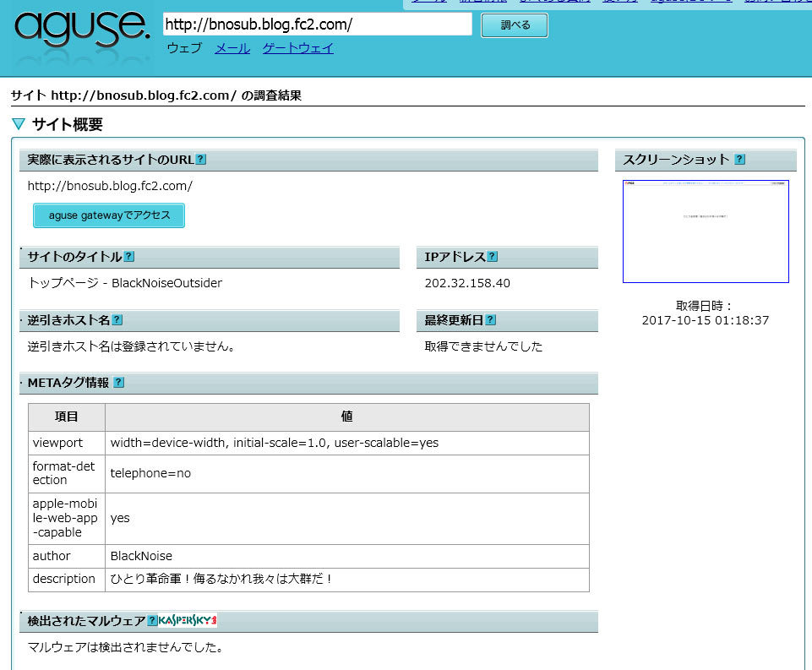
Task: Click the IP address 202.32.158.40
Action: [x=467, y=283]
